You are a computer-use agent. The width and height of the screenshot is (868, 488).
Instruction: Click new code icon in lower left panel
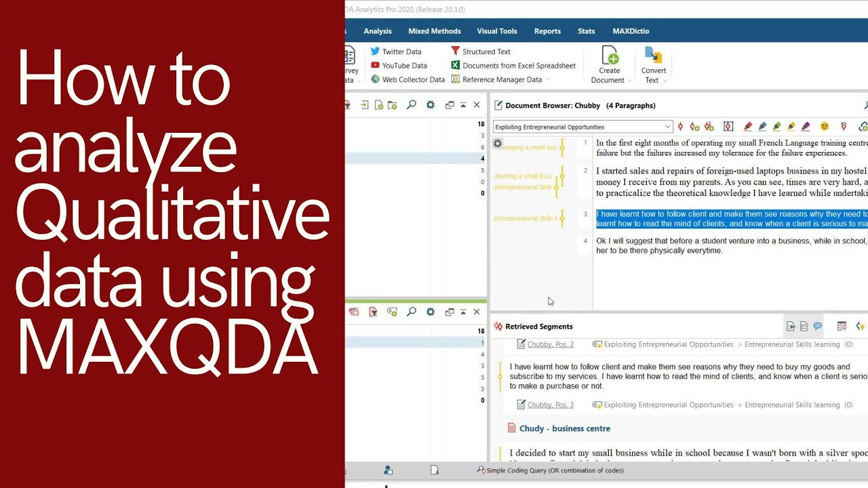[x=392, y=312]
